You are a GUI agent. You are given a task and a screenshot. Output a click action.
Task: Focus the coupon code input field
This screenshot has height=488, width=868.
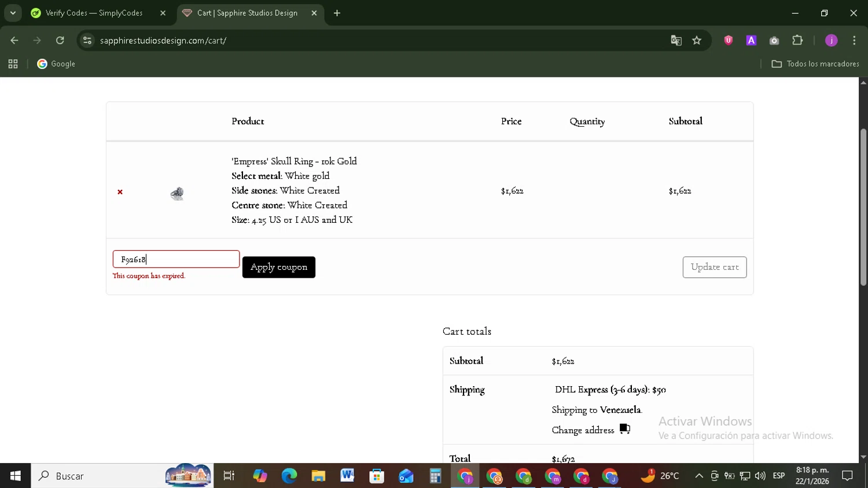pyautogui.click(x=176, y=259)
